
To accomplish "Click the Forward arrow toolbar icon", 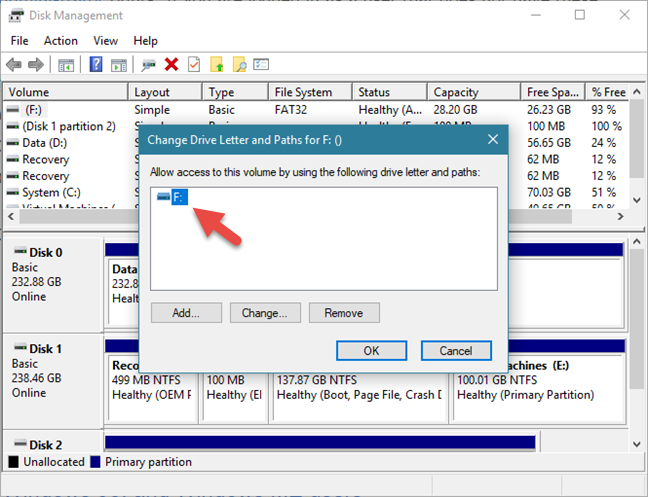I will point(36,65).
